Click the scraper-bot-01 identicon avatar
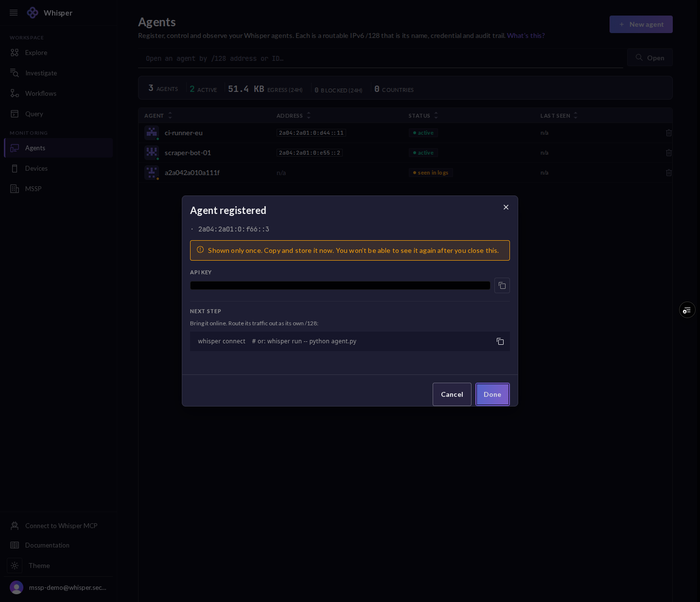 tap(152, 153)
